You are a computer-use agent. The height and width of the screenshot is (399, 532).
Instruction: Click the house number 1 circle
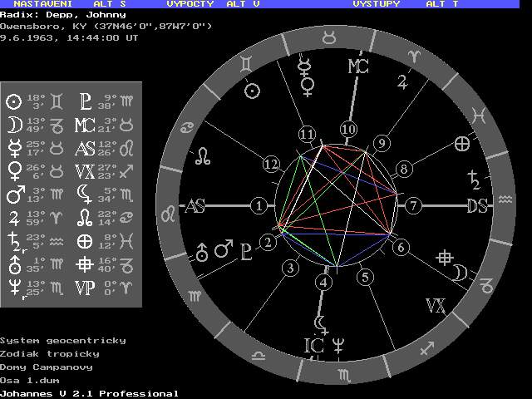pos(260,205)
